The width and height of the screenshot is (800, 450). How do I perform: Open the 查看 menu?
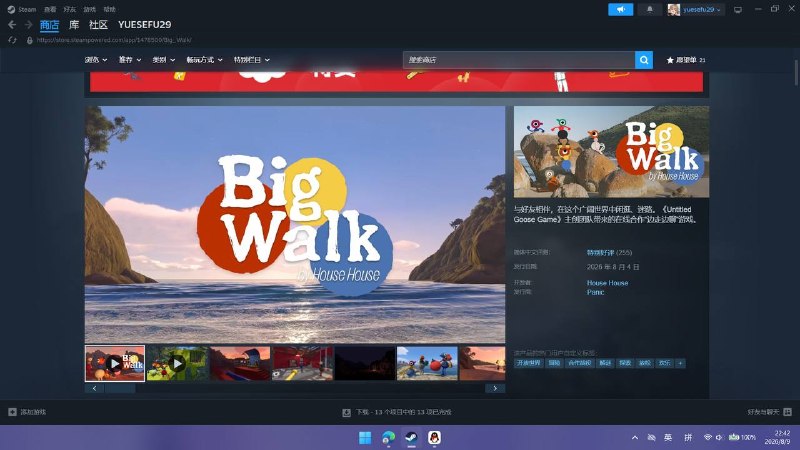tap(49, 9)
